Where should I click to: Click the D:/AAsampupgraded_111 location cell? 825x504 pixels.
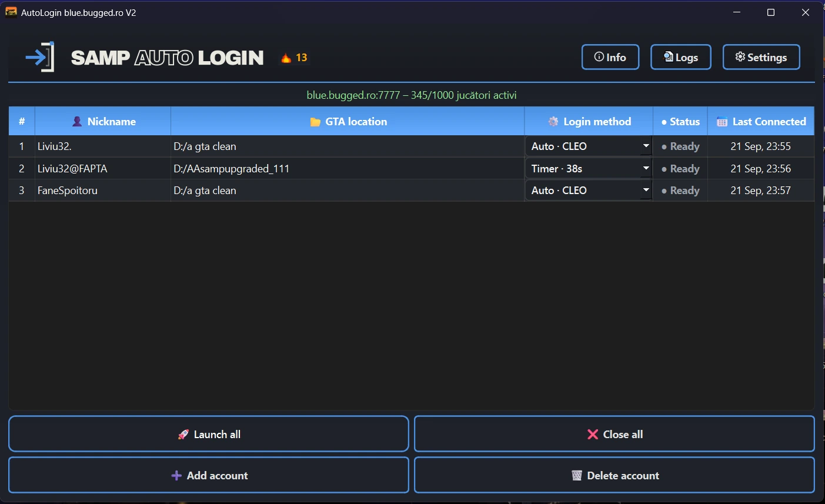(348, 169)
